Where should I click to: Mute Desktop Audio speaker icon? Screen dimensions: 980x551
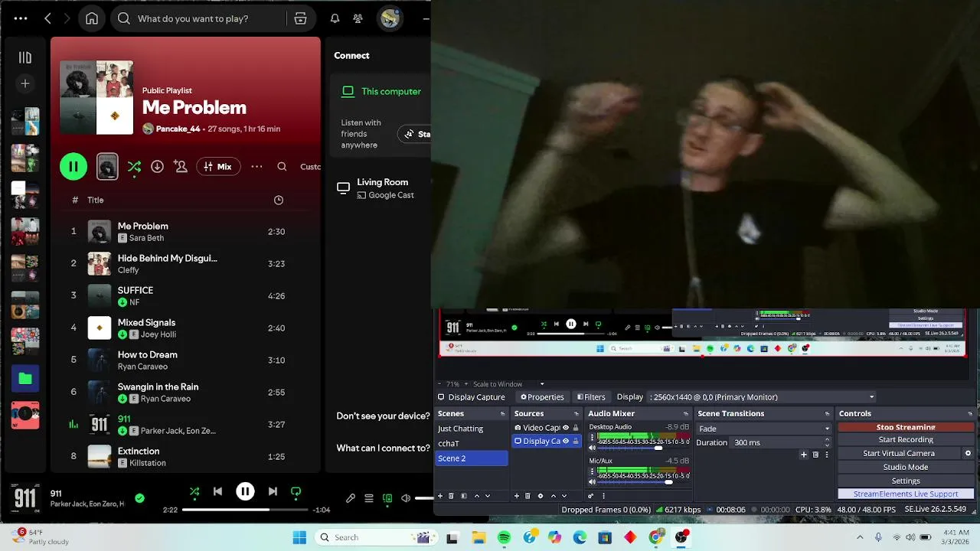(592, 448)
